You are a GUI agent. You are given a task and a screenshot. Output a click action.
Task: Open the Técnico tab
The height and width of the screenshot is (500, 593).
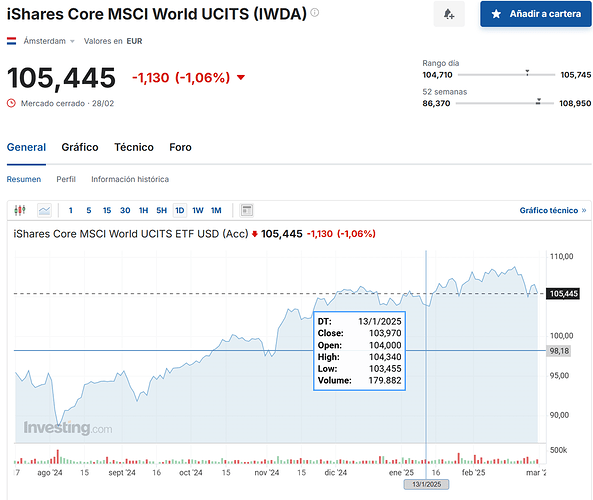(134, 147)
